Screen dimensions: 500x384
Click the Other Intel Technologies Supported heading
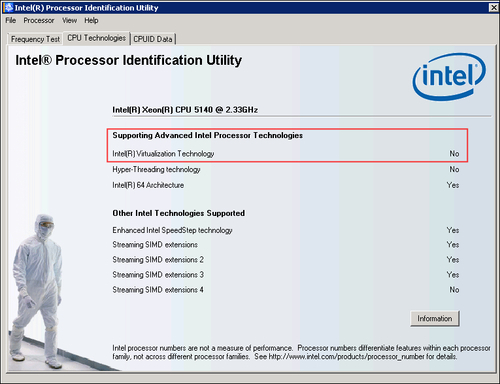pos(178,213)
